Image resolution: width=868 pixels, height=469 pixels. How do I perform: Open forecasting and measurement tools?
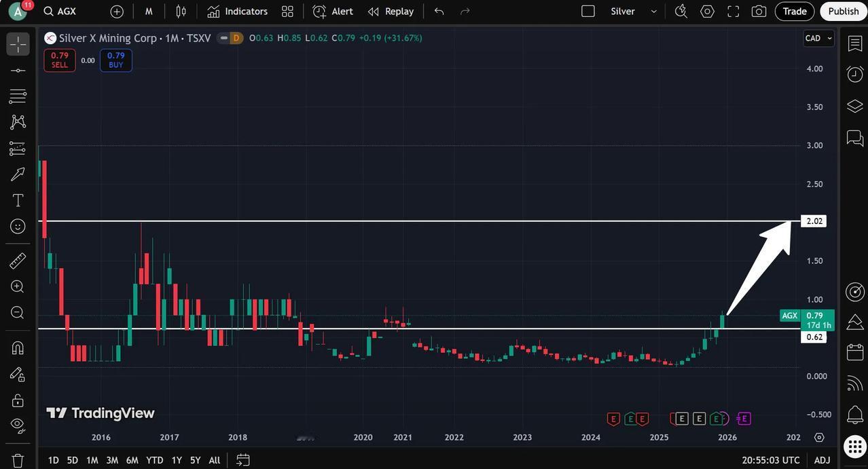click(18, 148)
